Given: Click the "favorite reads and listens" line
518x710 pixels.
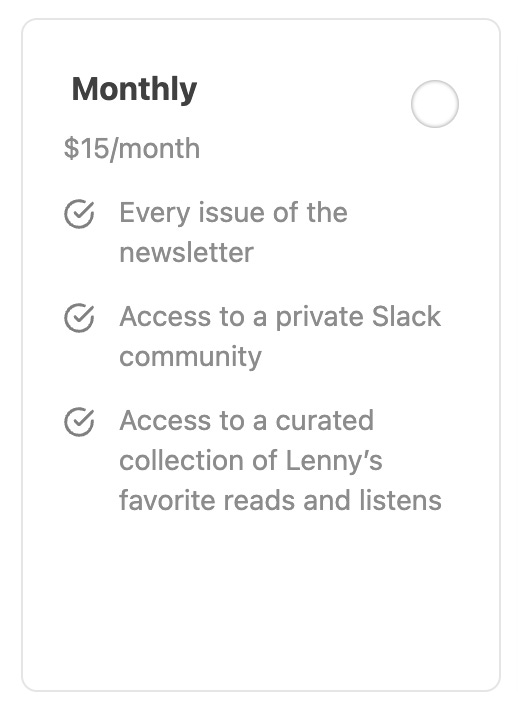Looking at the screenshot, I should click(x=280, y=500).
